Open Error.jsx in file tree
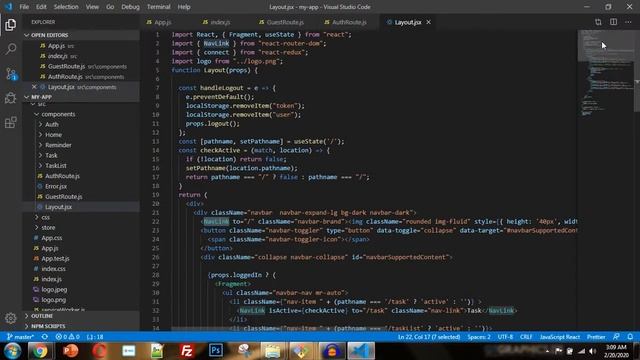Image resolution: width=640 pixels, height=360 pixels. 56,186
